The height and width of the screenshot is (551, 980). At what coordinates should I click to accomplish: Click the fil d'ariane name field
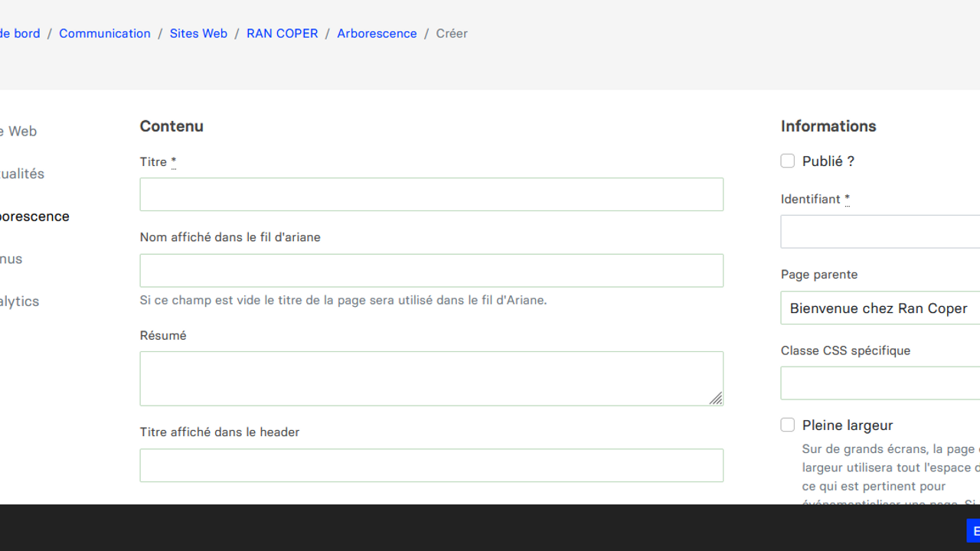point(431,271)
